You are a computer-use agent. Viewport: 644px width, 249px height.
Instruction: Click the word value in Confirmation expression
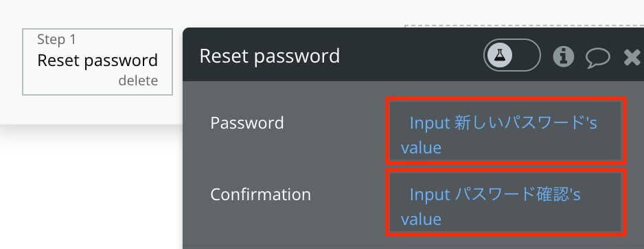(x=421, y=219)
